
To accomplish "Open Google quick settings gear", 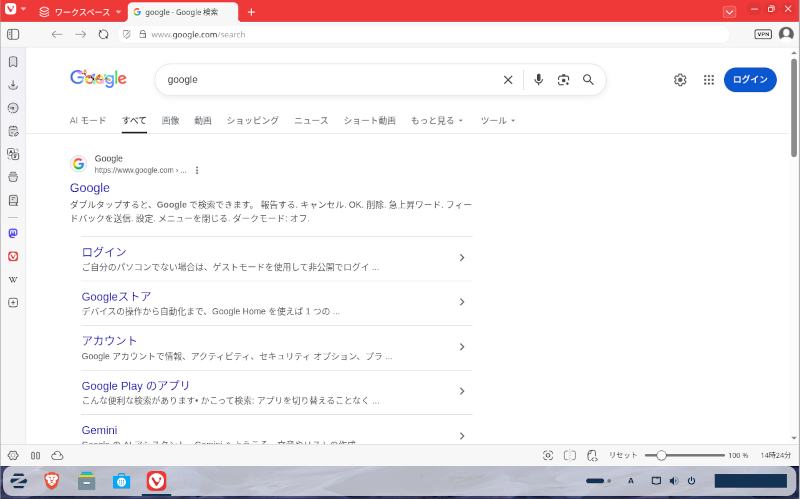I will point(680,80).
